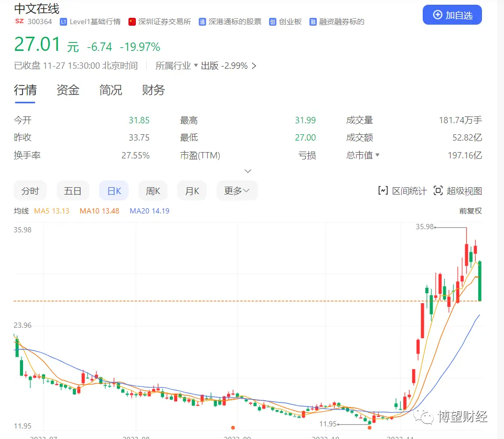
Task: Open the 更多 chart period dropdown
Action: pyautogui.click(x=237, y=191)
